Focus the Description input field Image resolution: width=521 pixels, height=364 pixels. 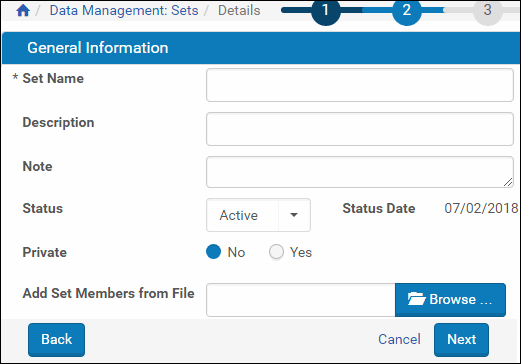360,129
